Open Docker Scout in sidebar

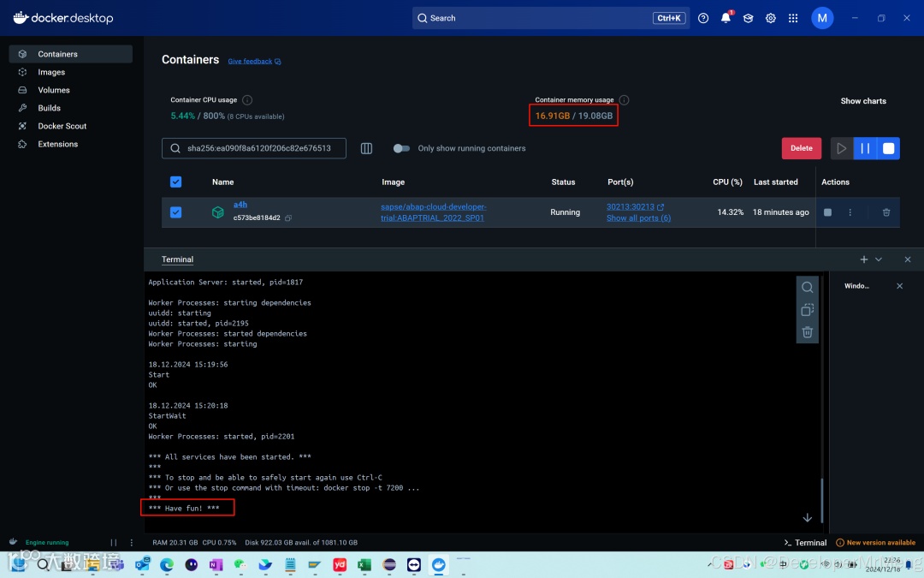[71, 126]
